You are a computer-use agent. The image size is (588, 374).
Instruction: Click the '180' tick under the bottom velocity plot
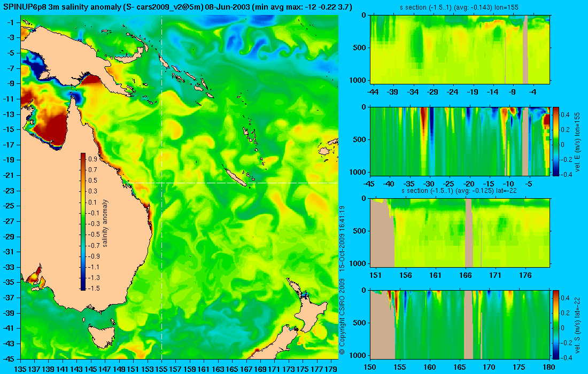[x=549, y=367]
